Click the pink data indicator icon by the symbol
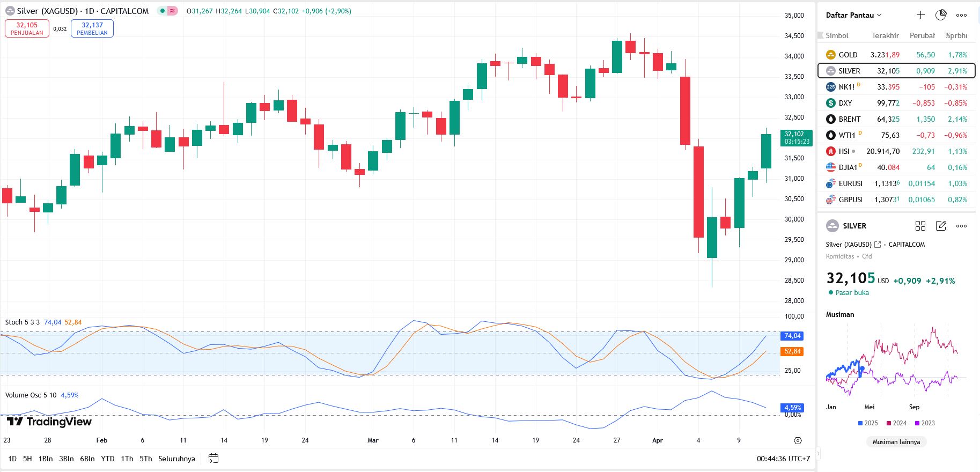This screenshot has width=980, height=472. coord(172,11)
